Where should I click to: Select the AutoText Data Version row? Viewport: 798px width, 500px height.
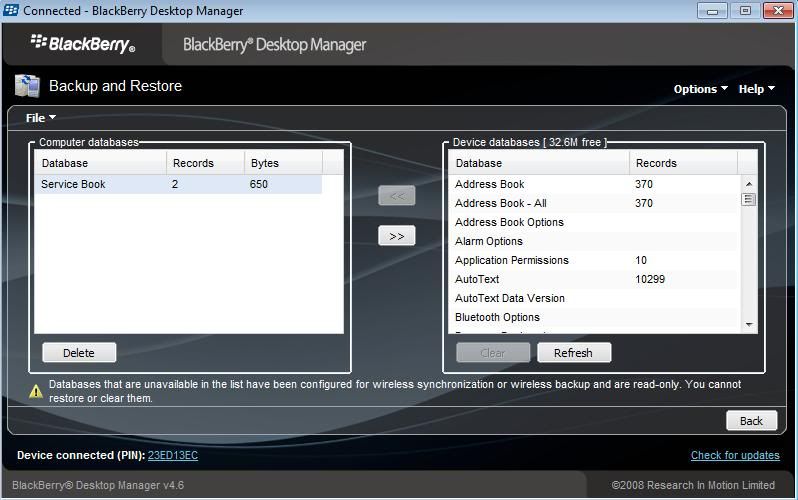pyautogui.click(x=594, y=298)
